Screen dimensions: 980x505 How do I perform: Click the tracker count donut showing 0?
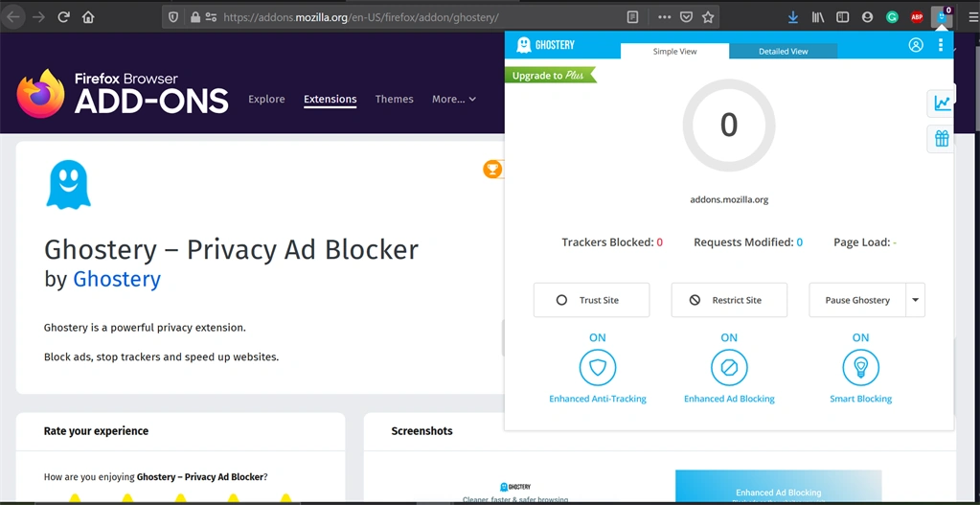729,125
